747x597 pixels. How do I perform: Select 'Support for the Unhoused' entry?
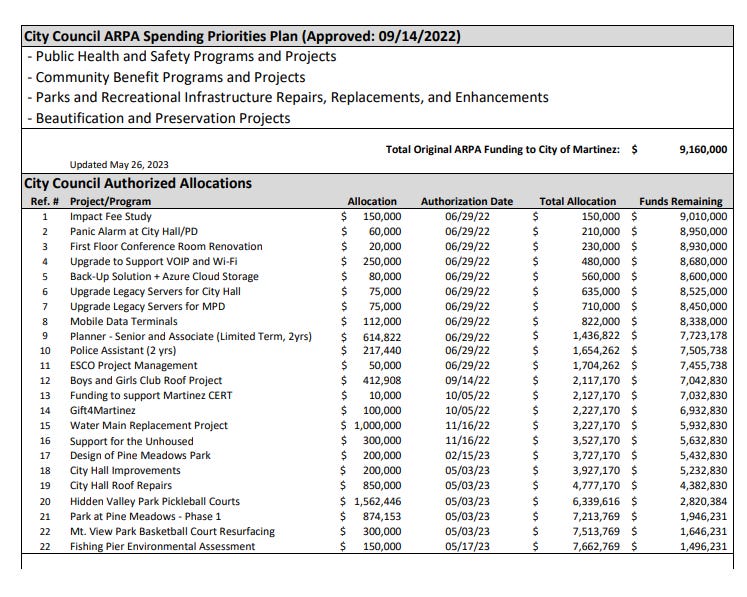[131, 441]
